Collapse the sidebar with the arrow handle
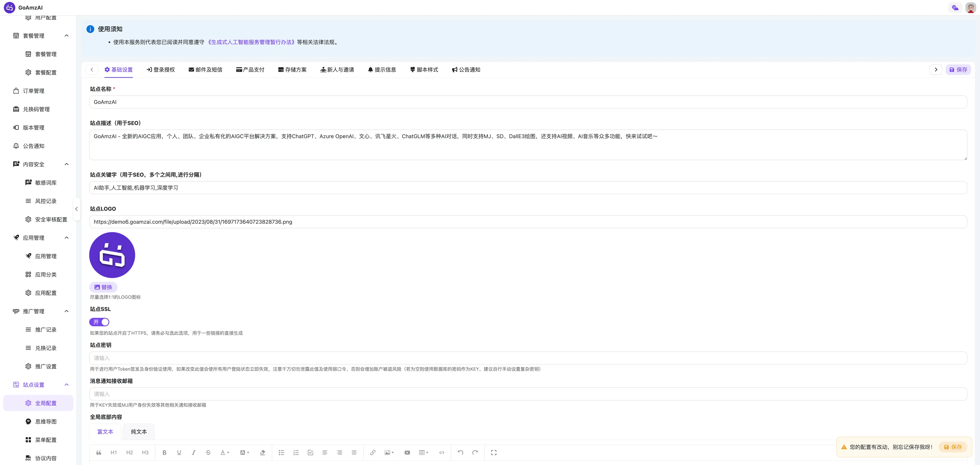 pyautogui.click(x=77, y=209)
